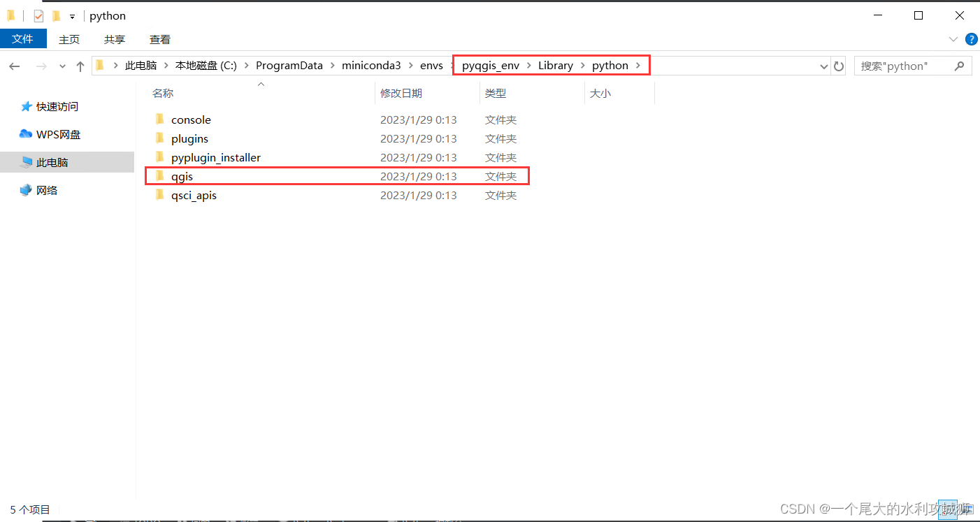Select the plugins folder name
This screenshot has height=522, width=980.
pyautogui.click(x=189, y=139)
